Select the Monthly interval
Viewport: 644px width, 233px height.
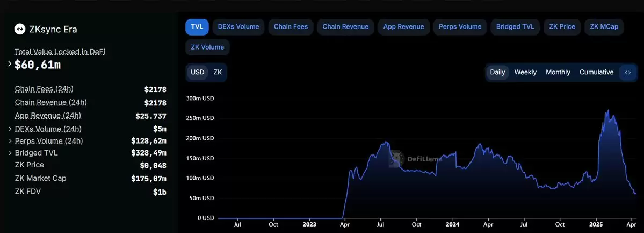(558, 73)
